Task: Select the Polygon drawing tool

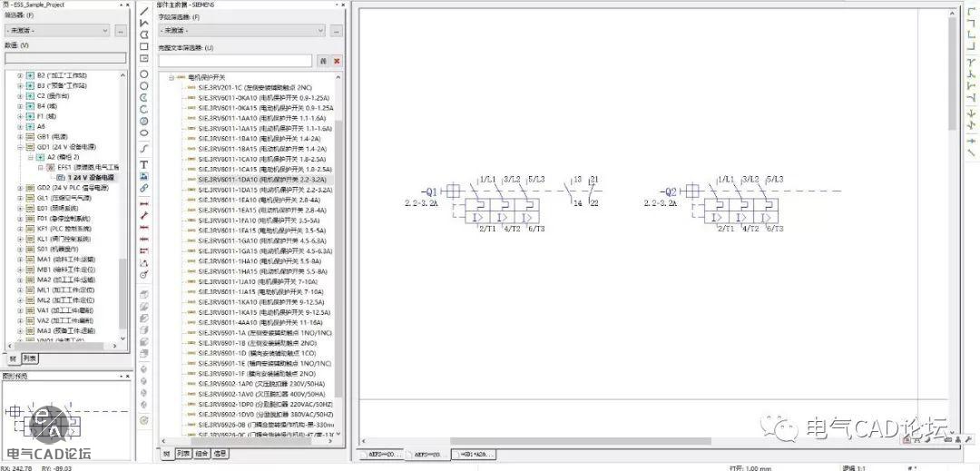Action: click(x=143, y=35)
